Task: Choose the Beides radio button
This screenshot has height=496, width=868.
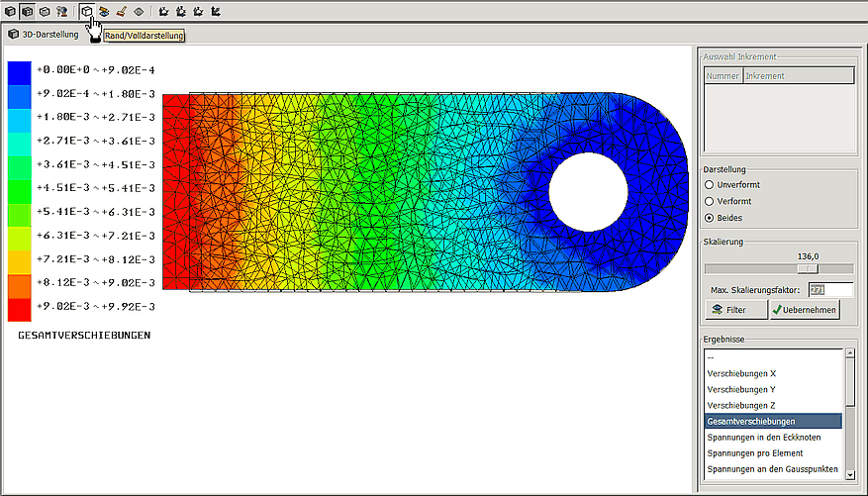Action: coord(709,218)
